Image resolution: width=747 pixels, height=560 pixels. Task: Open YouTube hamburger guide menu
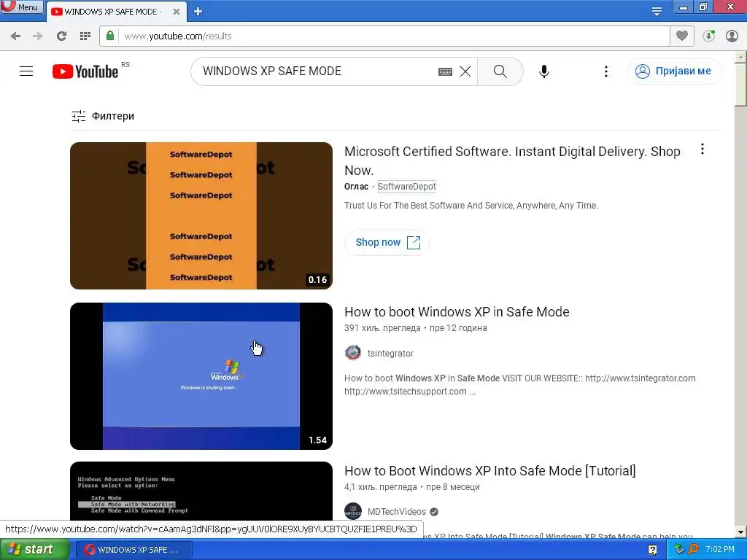tap(26, 71)
